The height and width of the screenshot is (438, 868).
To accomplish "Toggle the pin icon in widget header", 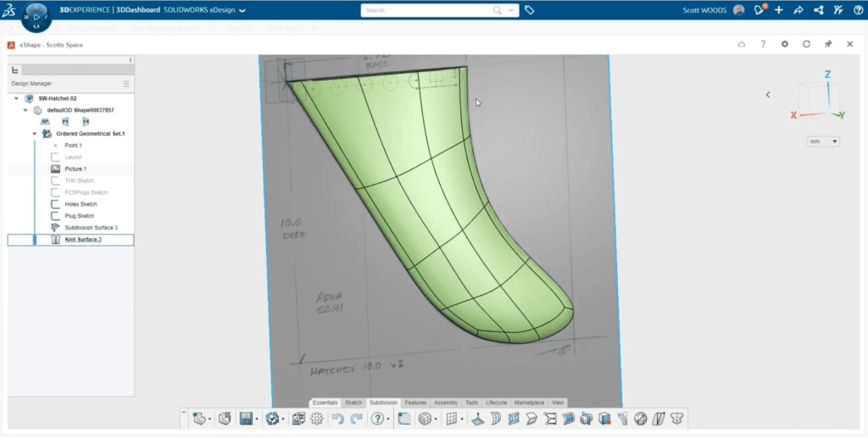I will [828, 44].
